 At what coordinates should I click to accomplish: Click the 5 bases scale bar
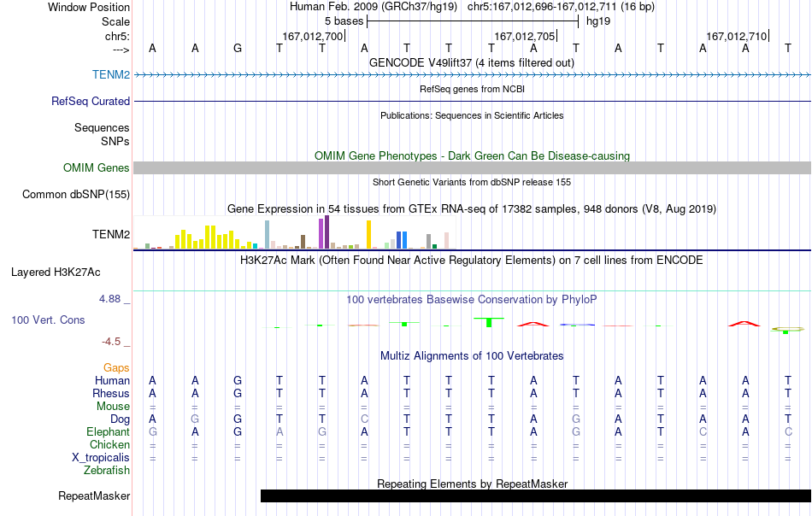(x=473, y=21)
